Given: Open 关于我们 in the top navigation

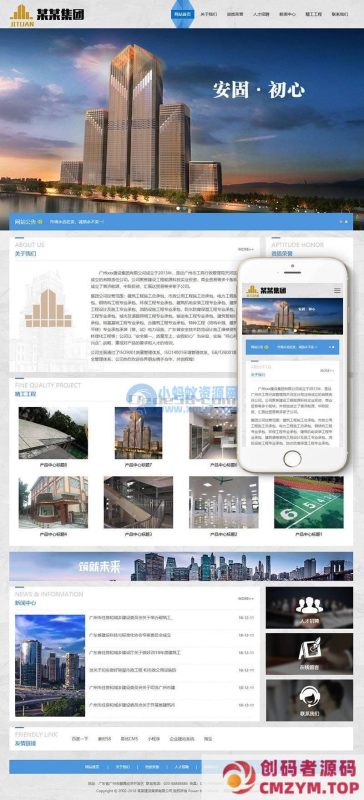Looking at the screenshot, I should [x=208, y=14].
